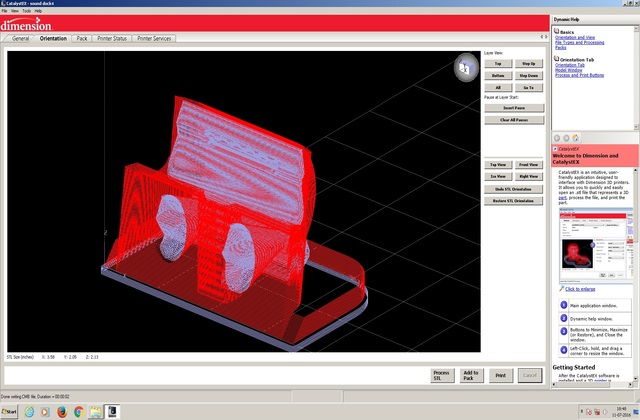This screenshot has width=640, height=420.
Task: Click the Cancel button
Action: coord(530,376)
